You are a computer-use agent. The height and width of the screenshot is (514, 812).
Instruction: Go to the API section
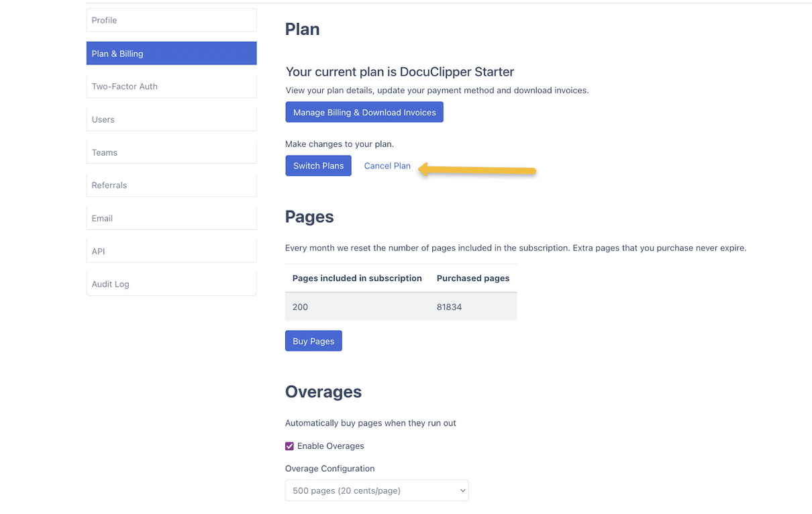coord(171,251)
